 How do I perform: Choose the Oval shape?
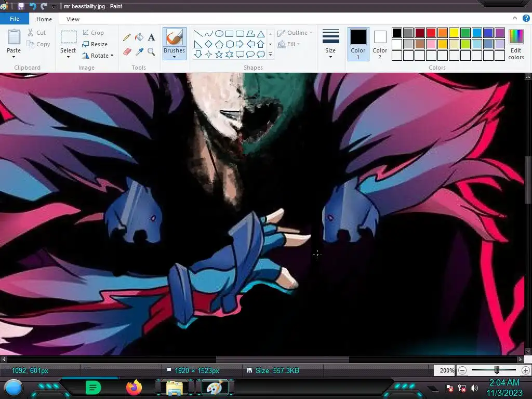tap(219, 34)
